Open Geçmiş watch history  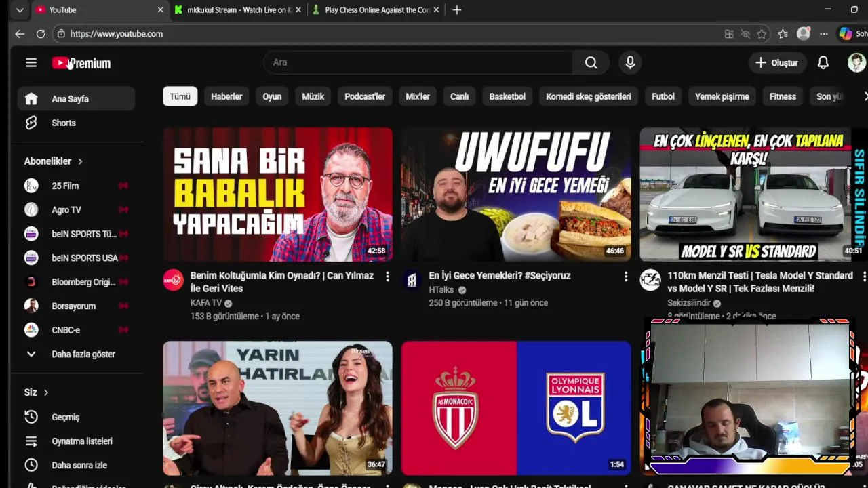click(76, 418)
